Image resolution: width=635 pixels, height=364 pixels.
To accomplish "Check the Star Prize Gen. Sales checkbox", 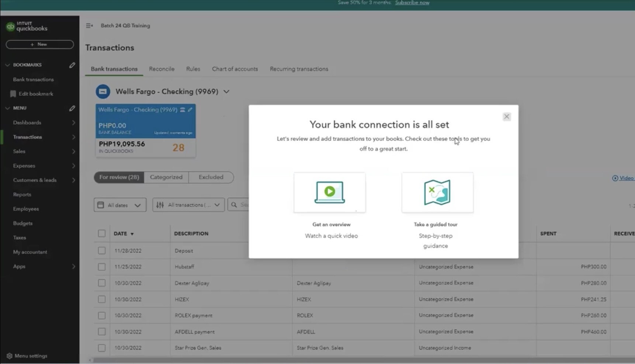I will [x=102, y=348].
